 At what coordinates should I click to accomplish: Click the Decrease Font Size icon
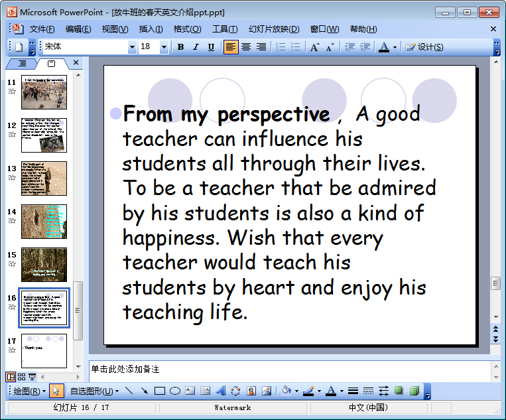coord(330,47)
